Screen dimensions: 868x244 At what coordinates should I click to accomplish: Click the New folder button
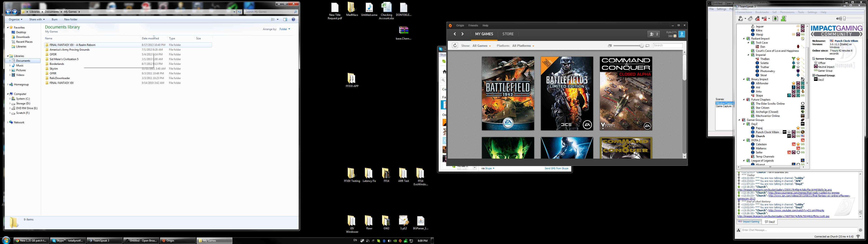71,20
